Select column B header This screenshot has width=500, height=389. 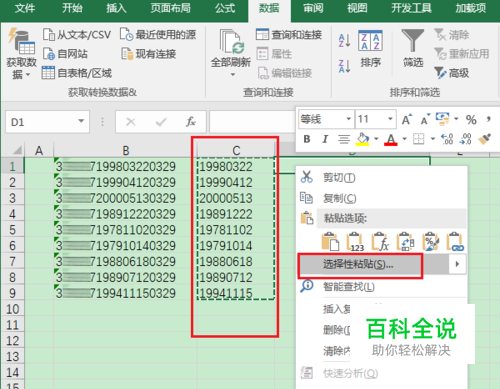point(125,150)
